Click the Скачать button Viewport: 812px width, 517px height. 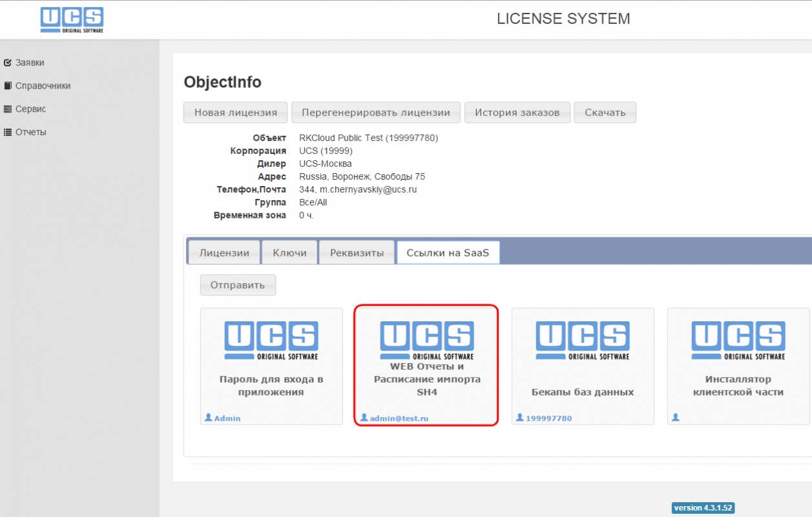tap(605, 112)
